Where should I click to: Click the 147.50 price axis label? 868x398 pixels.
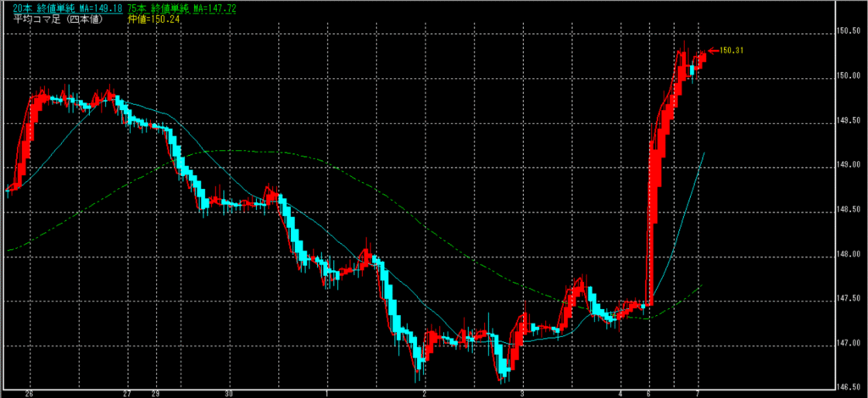coord(851,298)
